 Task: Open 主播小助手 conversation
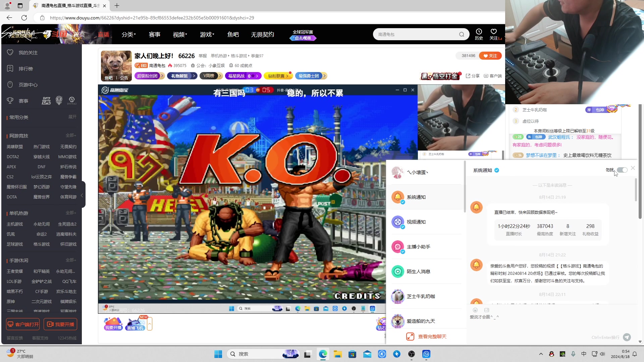(x=426, y=247)
